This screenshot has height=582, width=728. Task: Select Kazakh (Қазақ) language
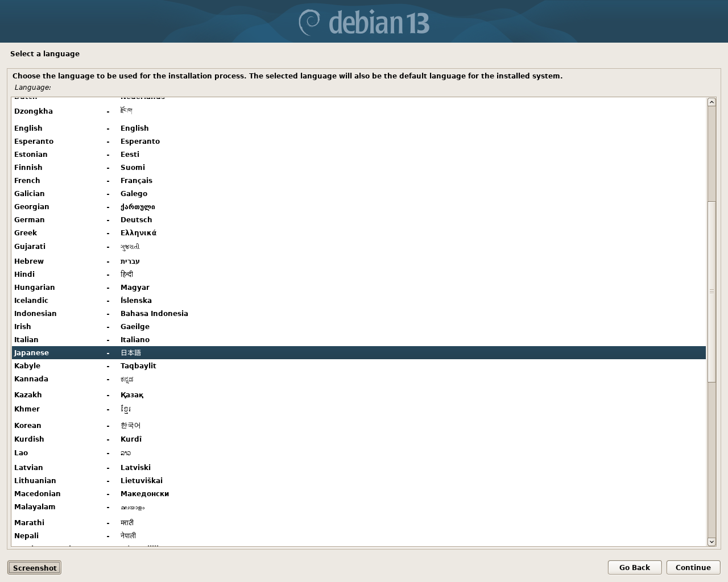pyautogui.click(x=359, y=395)
